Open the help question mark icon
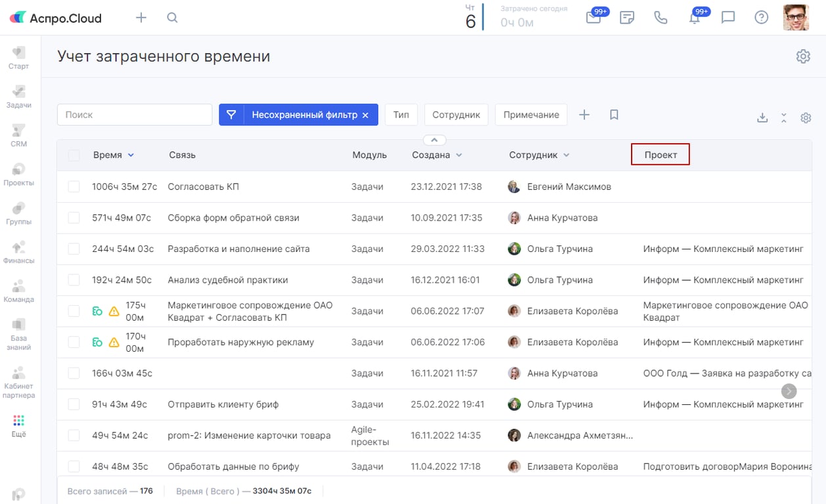Image resolution: width=826 pixels, height=504 pixels. [x=761, y=18]
